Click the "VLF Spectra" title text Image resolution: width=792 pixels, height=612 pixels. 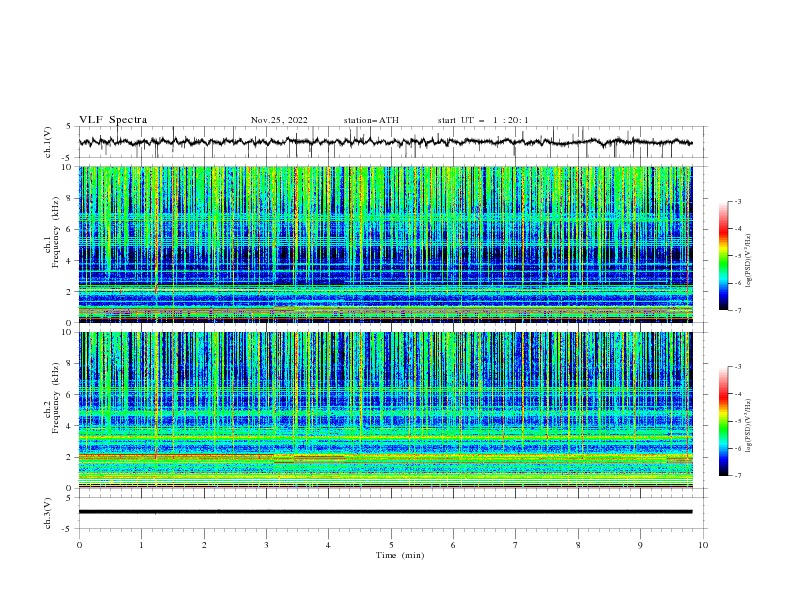pyautogui.click(x=113, y=120)
